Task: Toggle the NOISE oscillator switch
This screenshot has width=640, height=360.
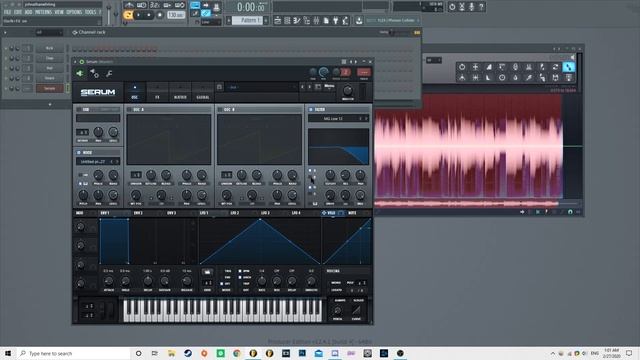Action: coord(79,153)
